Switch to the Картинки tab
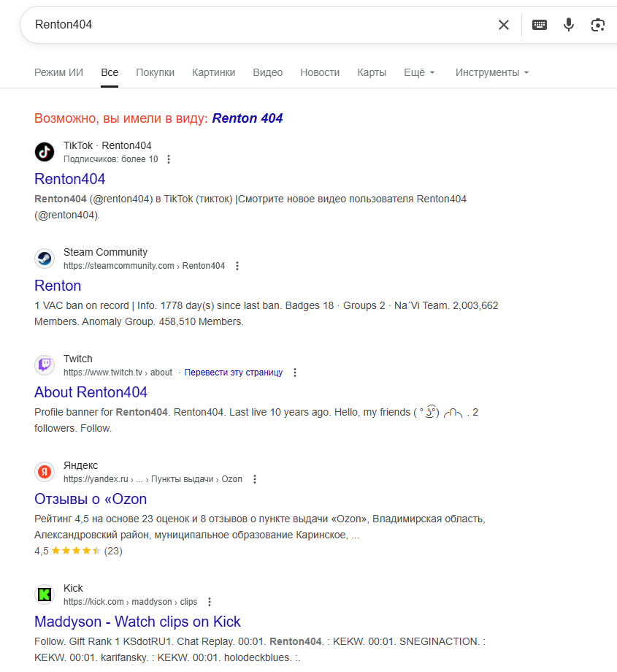 point(213,72)
